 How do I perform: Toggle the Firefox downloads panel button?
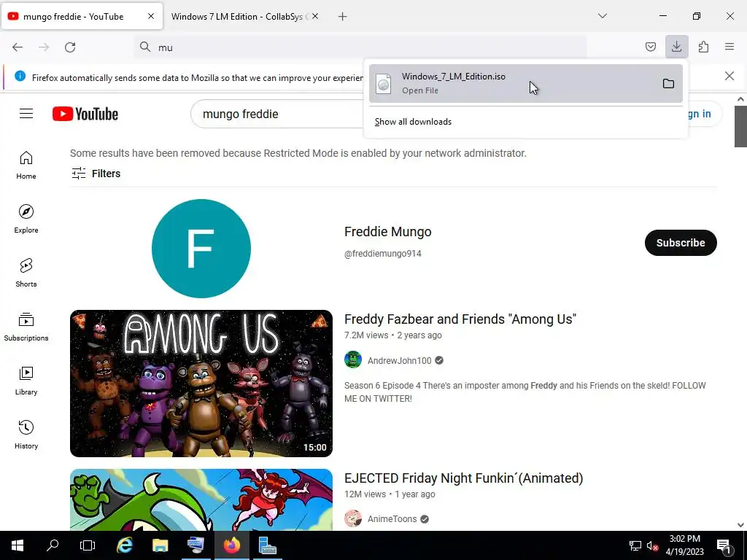pos(676,47)
